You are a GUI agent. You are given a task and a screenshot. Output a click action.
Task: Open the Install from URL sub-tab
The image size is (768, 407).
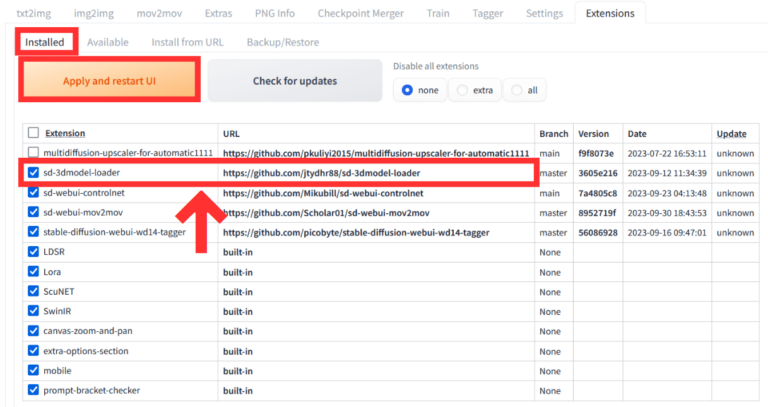tap(188, 42)
